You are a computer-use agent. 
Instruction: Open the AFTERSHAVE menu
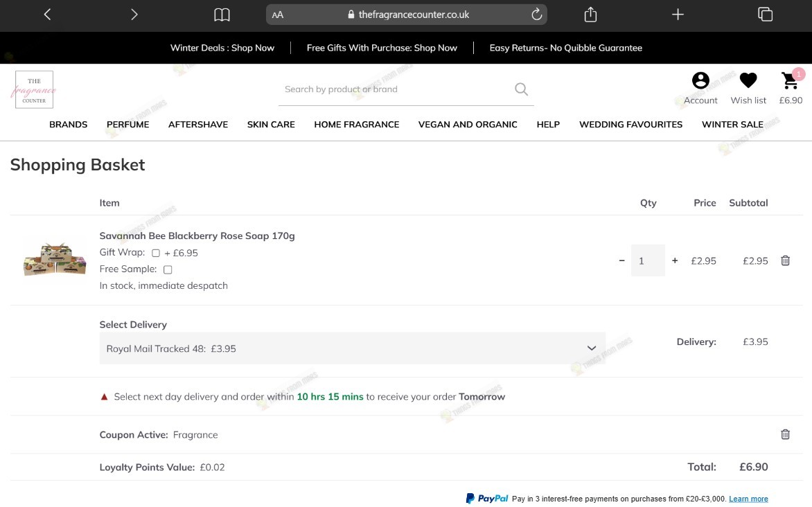198,124
